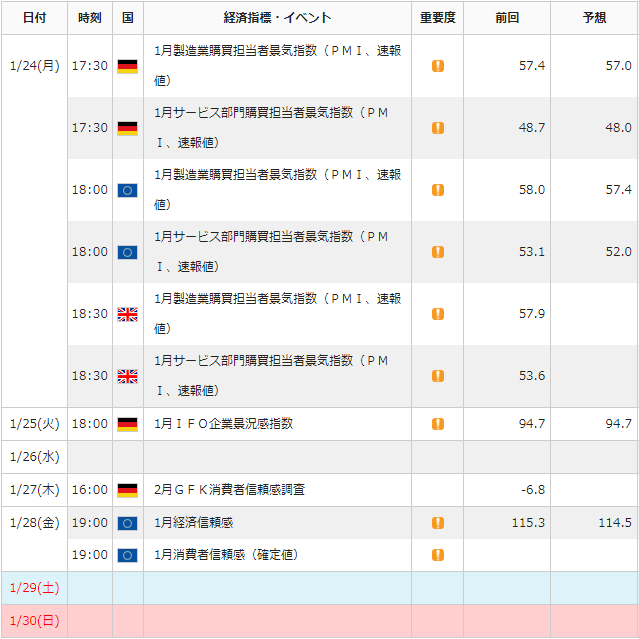The height and width of the screenshot is (639, 639).
Task: Click importance icon beside previous value 58.0
Action: (x=438, y=190)
